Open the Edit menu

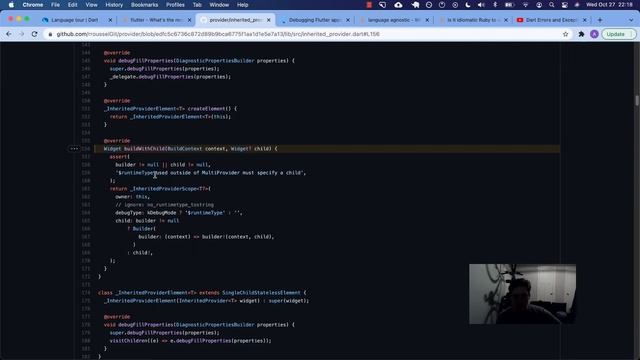pos(73,5)
